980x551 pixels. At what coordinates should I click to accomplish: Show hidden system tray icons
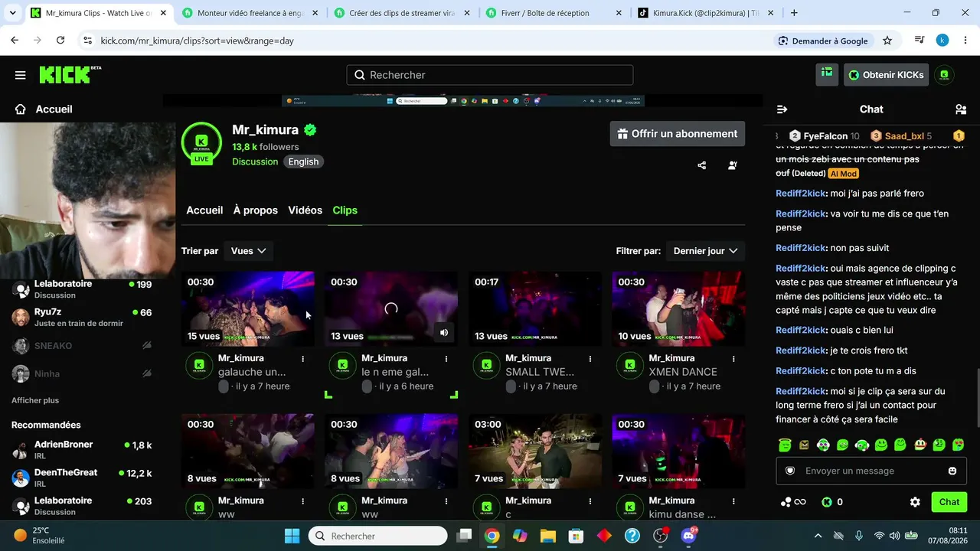tap(818, 536)
